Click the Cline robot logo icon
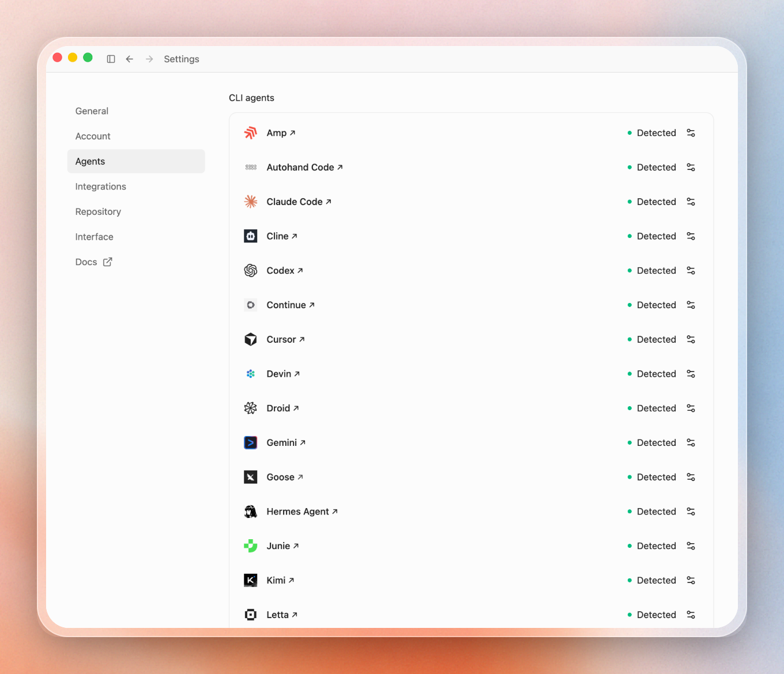 click(x=251, y=236)
